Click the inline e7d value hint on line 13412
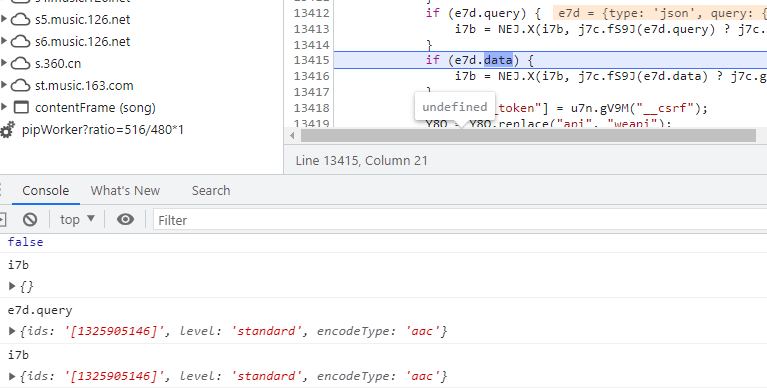Viewport: 767px width, 388px height. pos(659,13)
